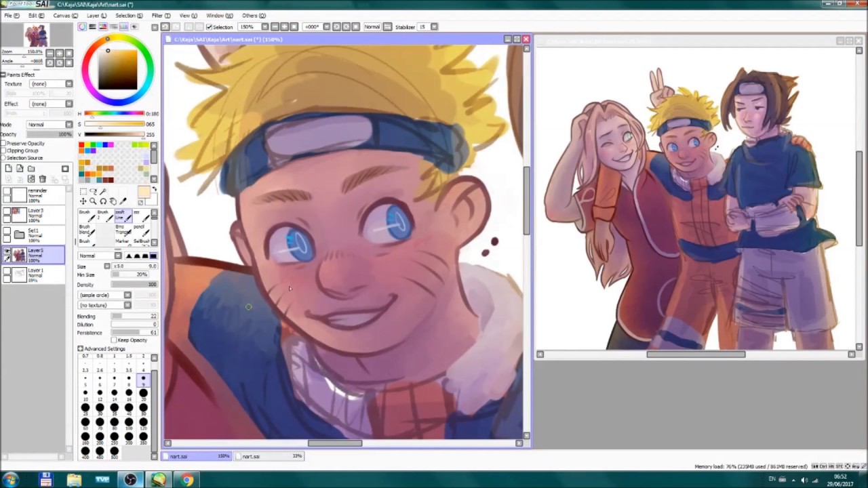Open the Window menu
The image size is (868, 488).
tap(219, 16)
